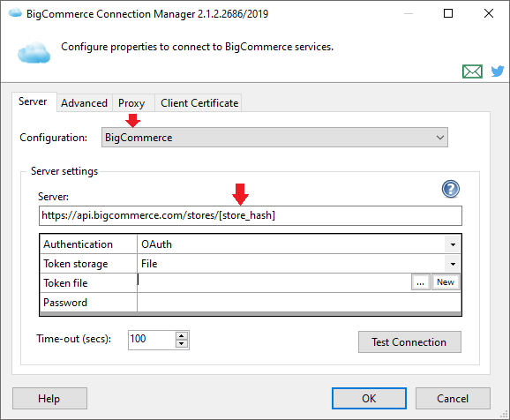Image resolution: width=510 pixels, height=420 pixels.
Task: Open the Authentication OAuth dropdown arrow
Action: click(x=453, y=244)
